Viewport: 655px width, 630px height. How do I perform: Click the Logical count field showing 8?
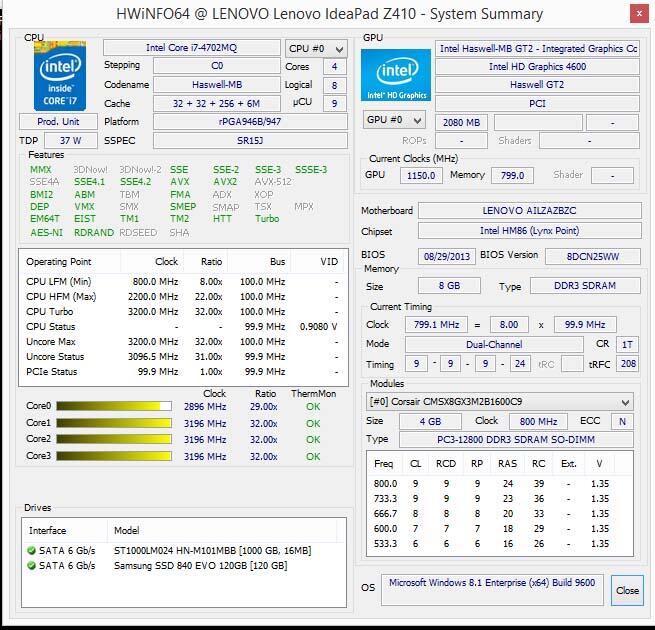335,86
